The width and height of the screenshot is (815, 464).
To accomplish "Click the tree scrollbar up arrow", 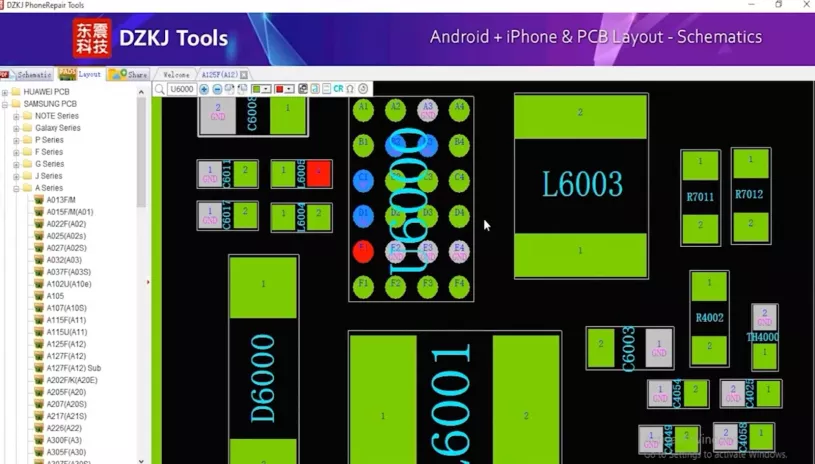I will coord(141,92).
